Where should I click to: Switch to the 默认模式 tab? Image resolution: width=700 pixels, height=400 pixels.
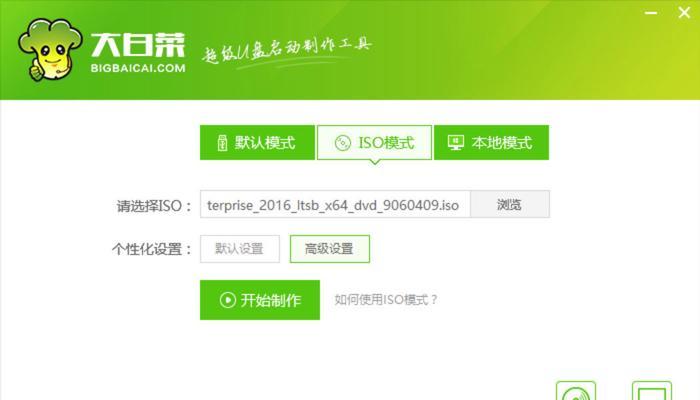pyautogui.click(x=257, y=142)
